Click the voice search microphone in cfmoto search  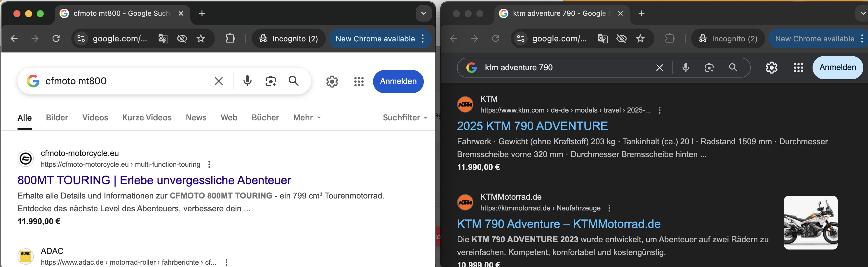(x=247, y=81)
